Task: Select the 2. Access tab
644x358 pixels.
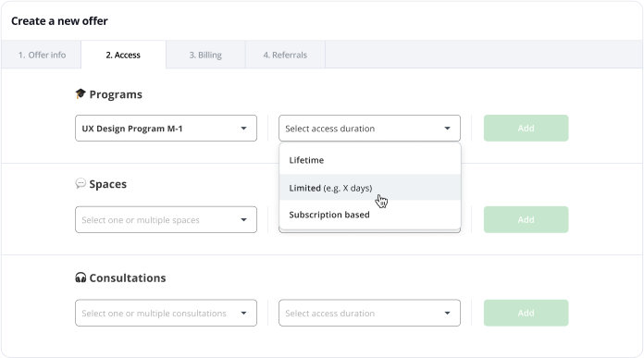Action: point(123,55)
